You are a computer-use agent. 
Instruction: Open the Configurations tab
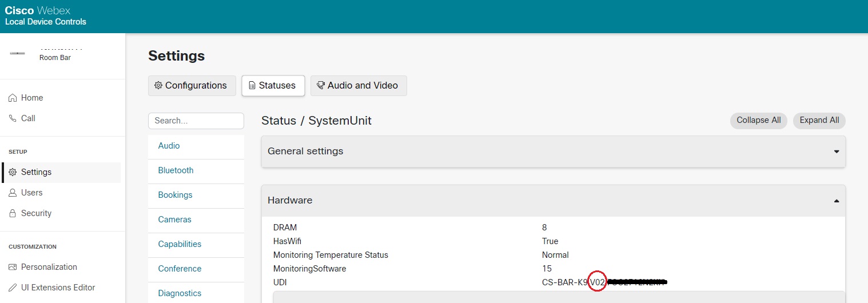(x=192, y=86)
